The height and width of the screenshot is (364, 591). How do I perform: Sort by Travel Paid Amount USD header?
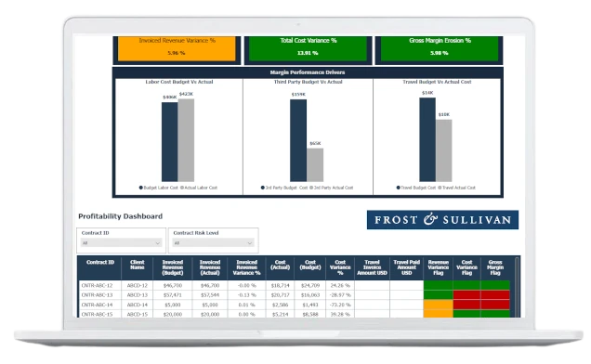[407, 267]
